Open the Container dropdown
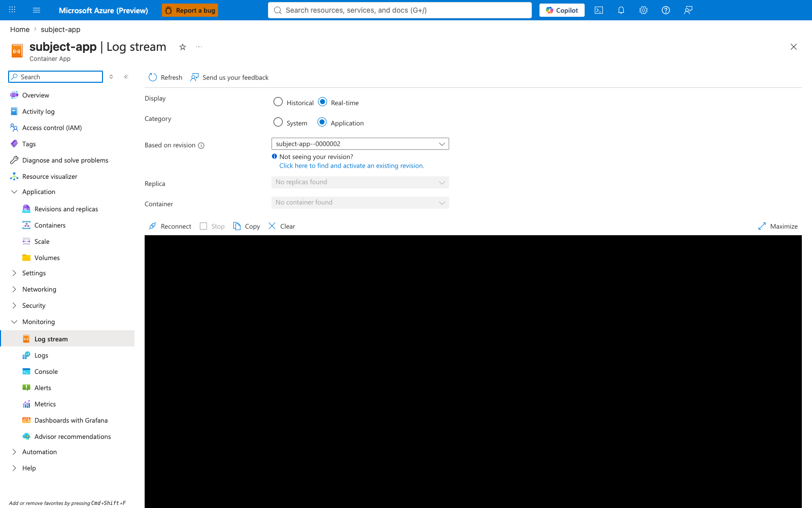Screen dimensions: 812x508 click(x=360, y=203)
